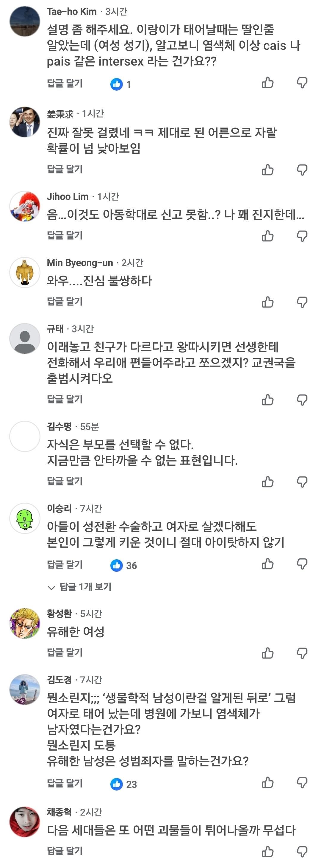The width and height of the screenshot is (321, 868).
Task: Thumbs up 姜秉求's comment
Action: tap(268, 170)
